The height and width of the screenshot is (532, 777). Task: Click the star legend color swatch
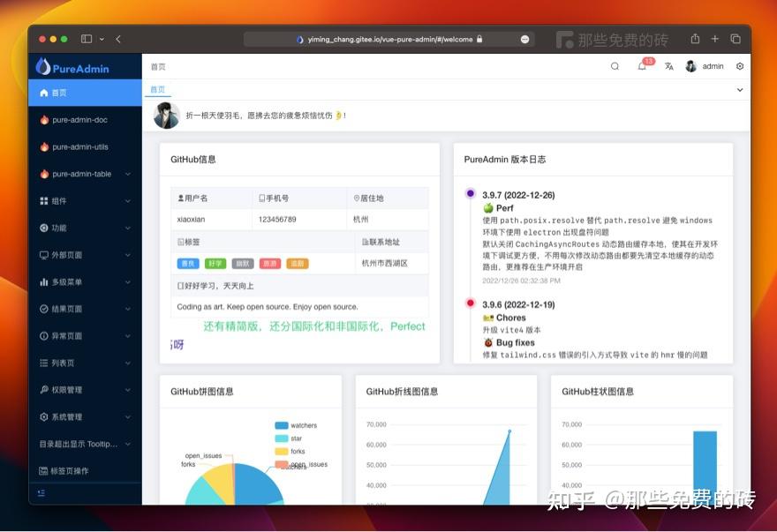282,438
